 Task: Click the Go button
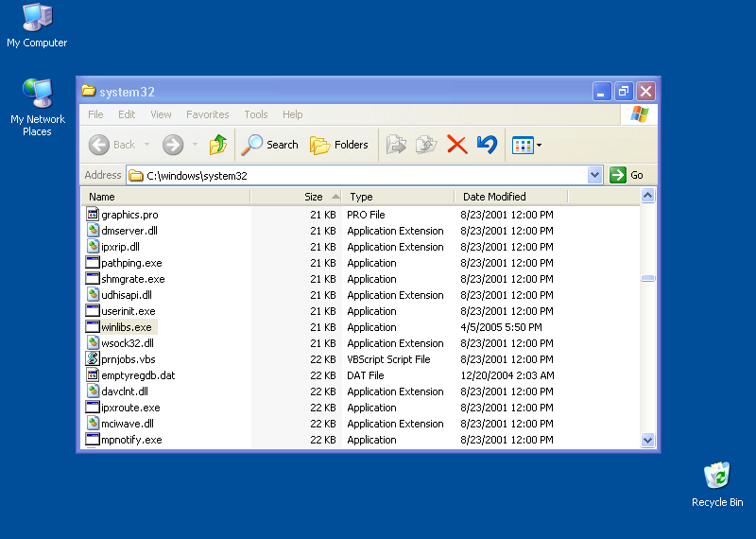pos(627,175)
